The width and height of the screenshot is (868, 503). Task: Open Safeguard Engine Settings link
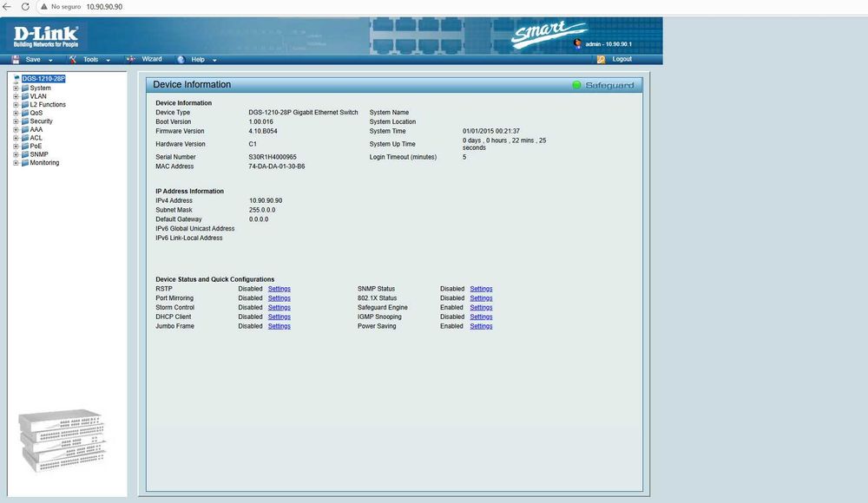[x=481, y=308]
